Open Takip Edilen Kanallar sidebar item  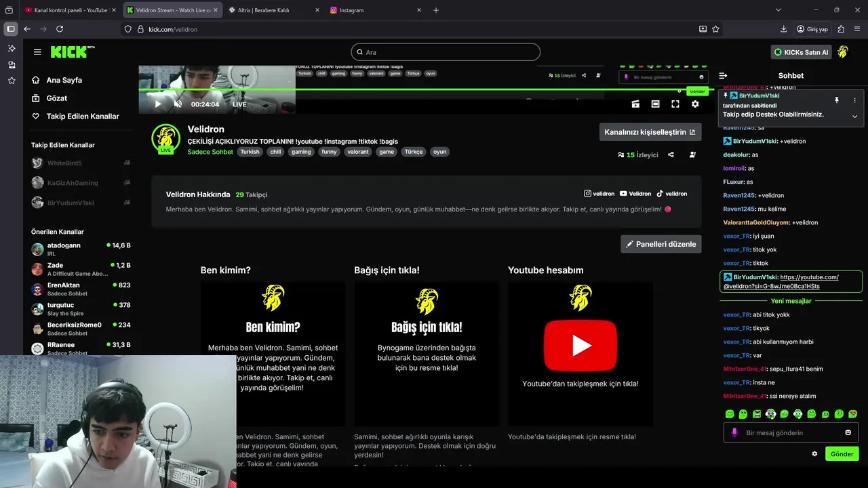(75, 117)
